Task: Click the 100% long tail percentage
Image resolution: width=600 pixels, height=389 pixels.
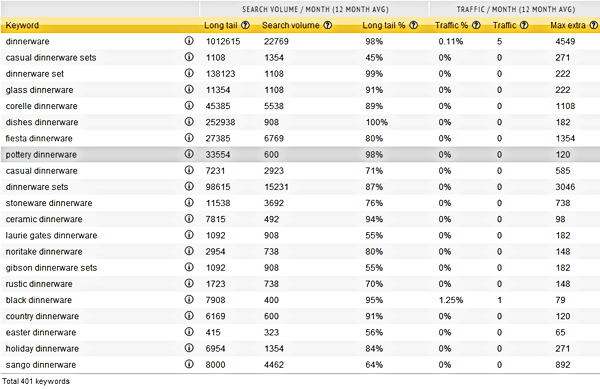Action: 377,122
